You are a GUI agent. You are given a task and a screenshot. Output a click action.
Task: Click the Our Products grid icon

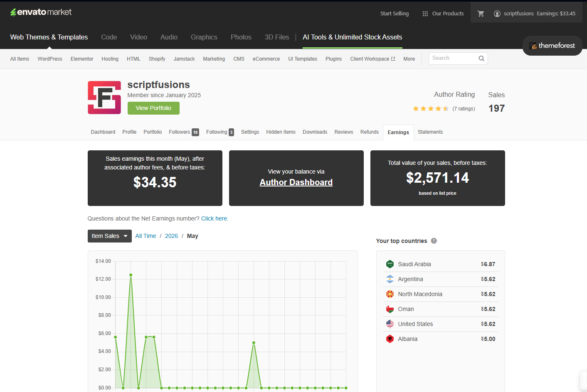[x=425, y=14]
